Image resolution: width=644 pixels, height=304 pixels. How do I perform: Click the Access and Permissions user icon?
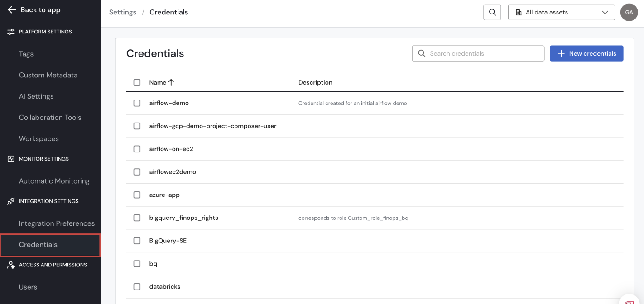(11, 265)
